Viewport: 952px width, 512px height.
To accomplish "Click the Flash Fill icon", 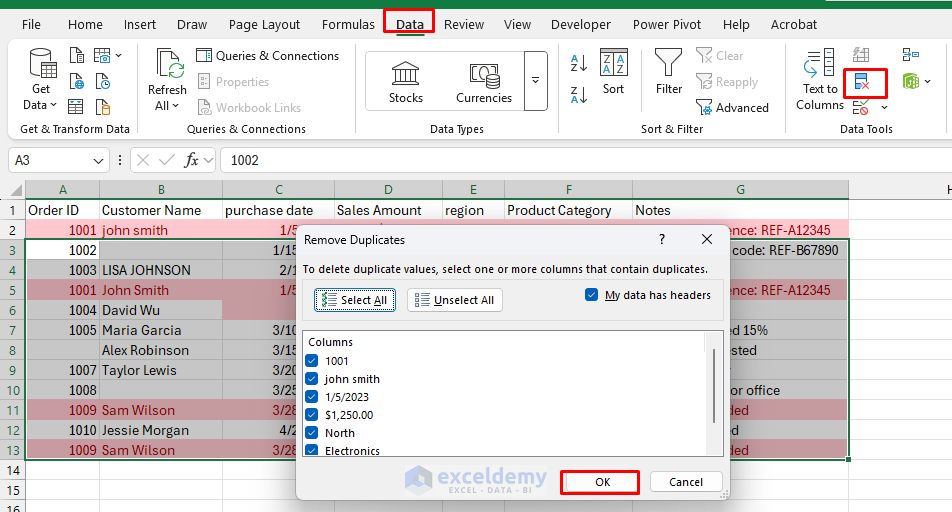I will coord(861,55).
